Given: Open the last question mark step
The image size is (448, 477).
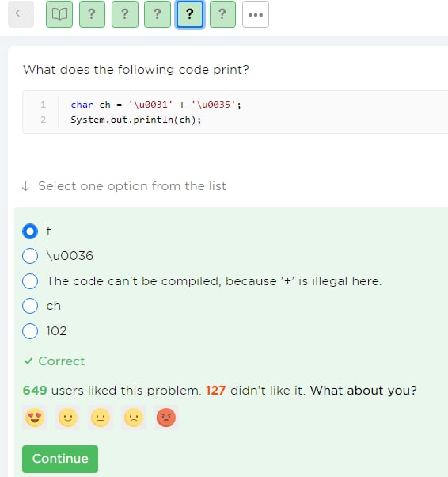Looking at the screenshot, I should click(x=222, y=14).
